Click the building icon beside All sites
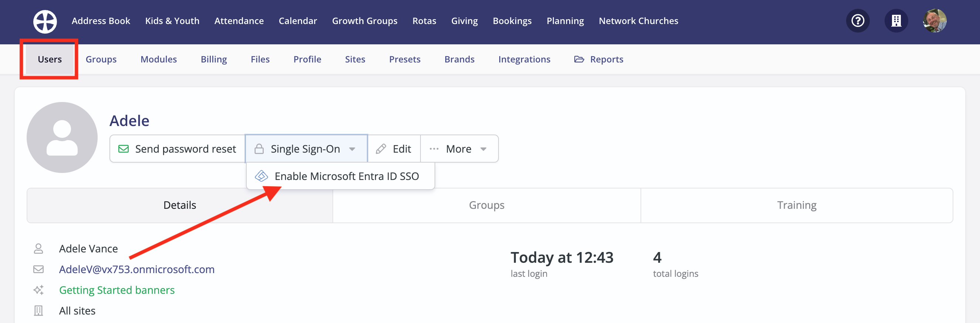The width and height of the screenshot is (980, 323). click(38, 310)
